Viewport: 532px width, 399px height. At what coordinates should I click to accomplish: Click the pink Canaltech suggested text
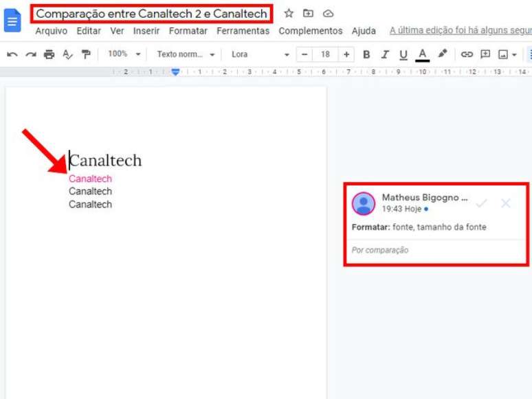pos(90,179)
